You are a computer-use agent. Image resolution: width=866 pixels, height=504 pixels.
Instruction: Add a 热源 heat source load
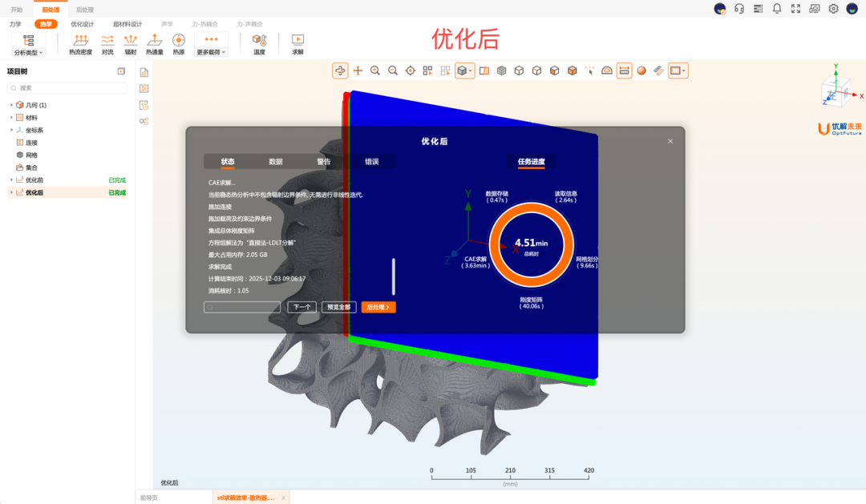coord(179,43)
